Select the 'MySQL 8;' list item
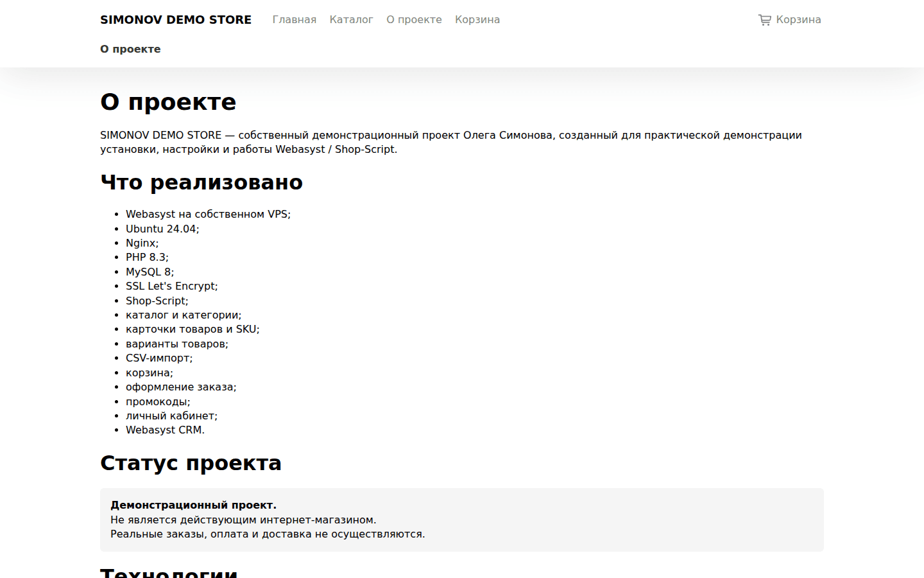 pos(150,272)
